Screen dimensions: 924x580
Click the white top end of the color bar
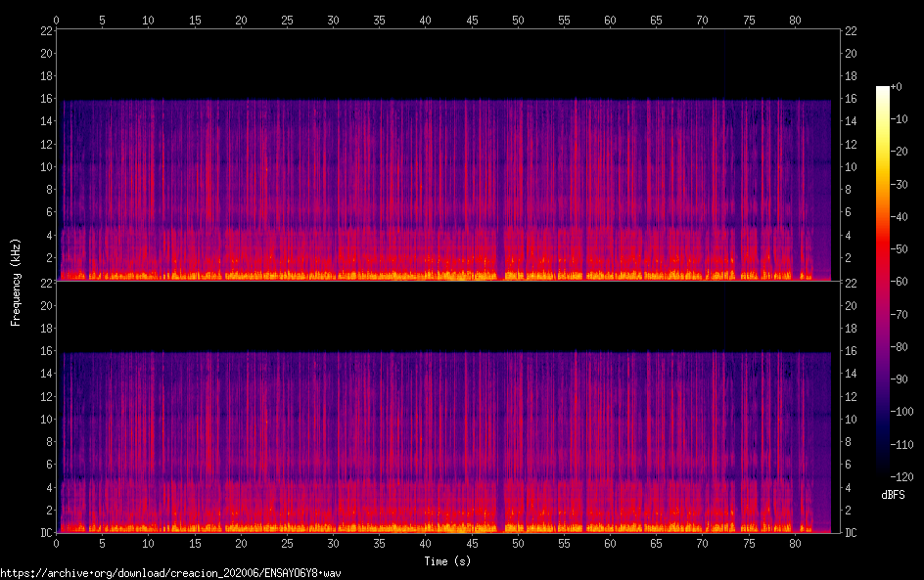[883, 90]
